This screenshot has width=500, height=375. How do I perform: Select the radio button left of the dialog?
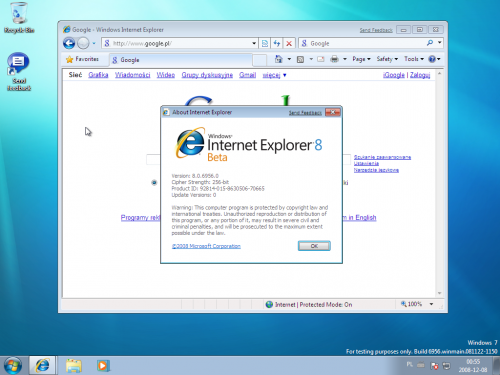tap(154, 182)
